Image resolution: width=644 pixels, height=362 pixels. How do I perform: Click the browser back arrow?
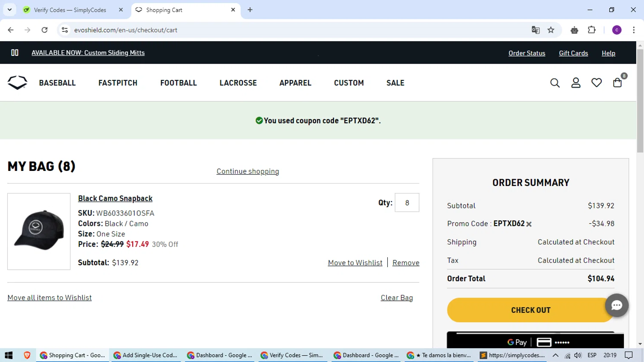[11, 30]
